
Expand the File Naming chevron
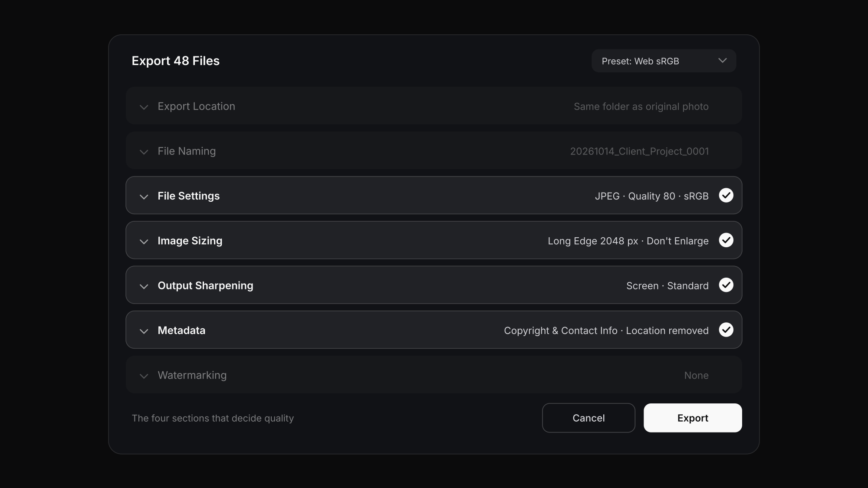[144, 152]
